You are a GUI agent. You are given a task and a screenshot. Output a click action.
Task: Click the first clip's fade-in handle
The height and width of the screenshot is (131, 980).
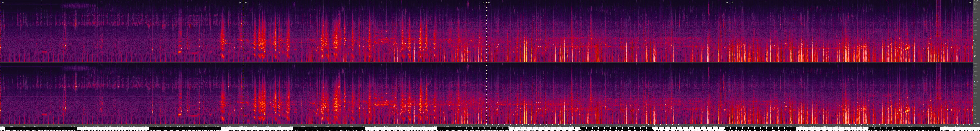pos(3,2)
